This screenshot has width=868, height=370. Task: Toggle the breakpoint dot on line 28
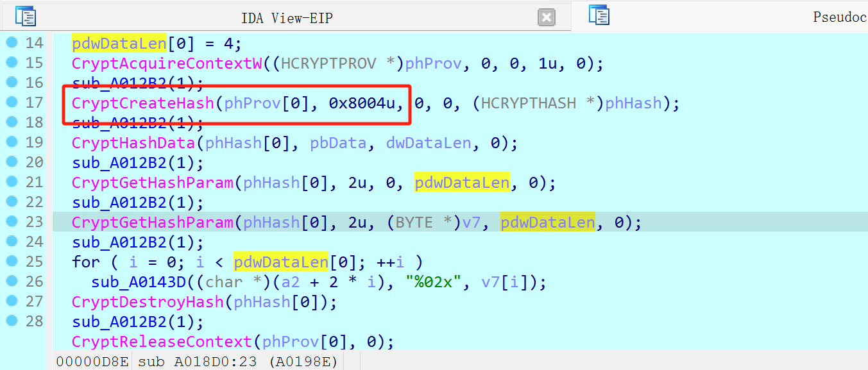(12, 321)
